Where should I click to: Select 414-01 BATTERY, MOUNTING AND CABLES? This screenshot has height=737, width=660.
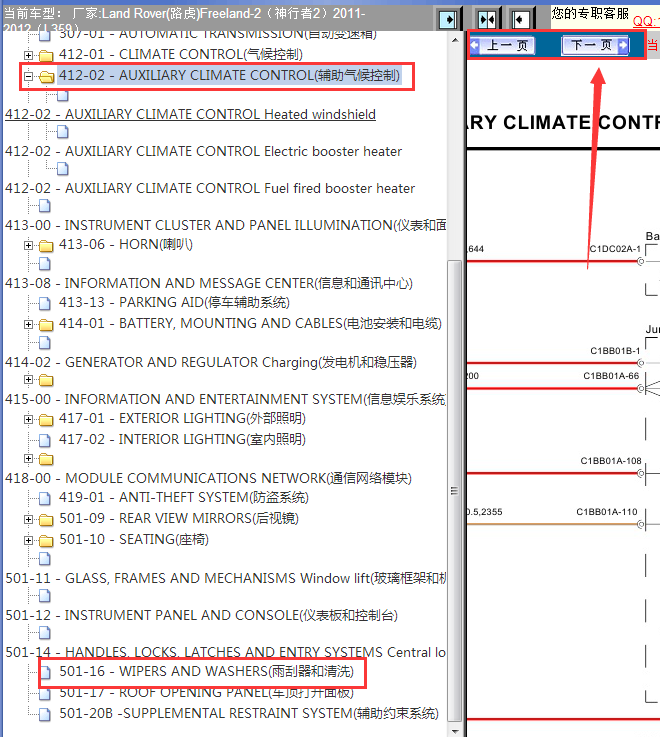[x=250, y=323]
